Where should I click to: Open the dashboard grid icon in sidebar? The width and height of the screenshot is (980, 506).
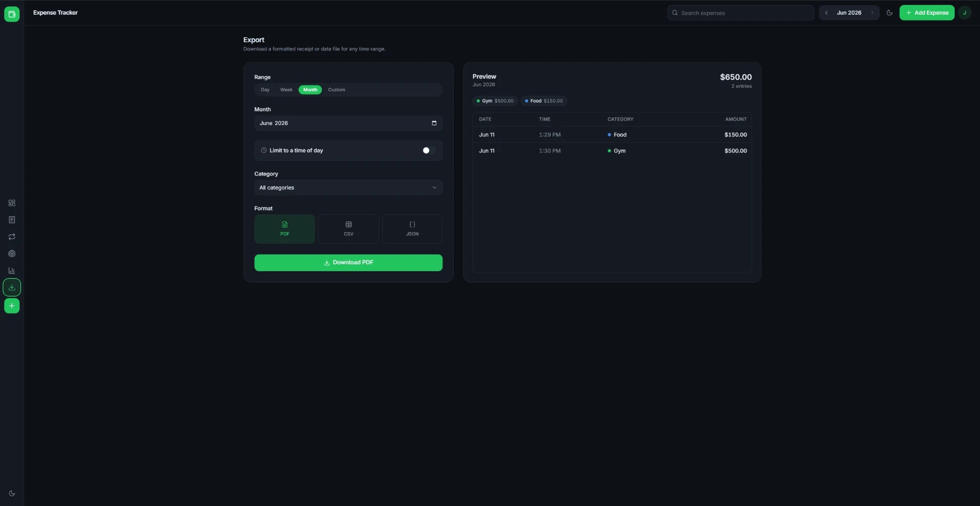(x=12, y=203)
